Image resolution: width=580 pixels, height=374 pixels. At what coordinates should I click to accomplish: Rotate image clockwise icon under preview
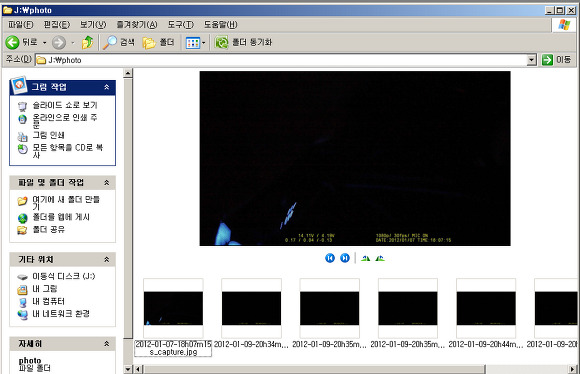point(365,258)
